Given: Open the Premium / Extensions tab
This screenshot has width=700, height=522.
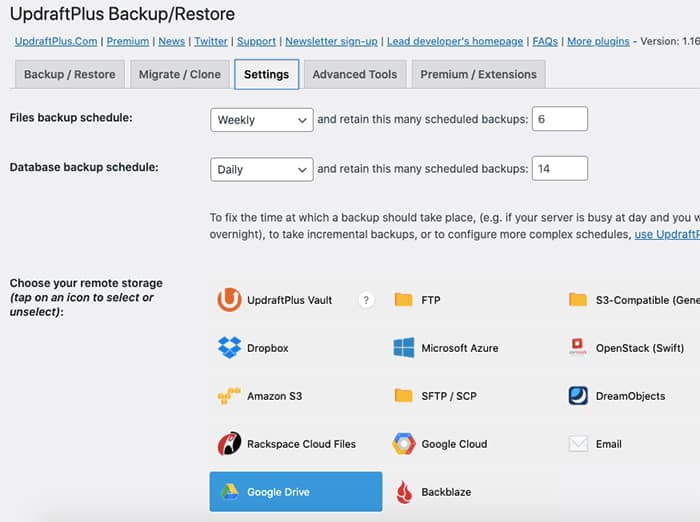Looking at the screenshot, I should 479,74.
